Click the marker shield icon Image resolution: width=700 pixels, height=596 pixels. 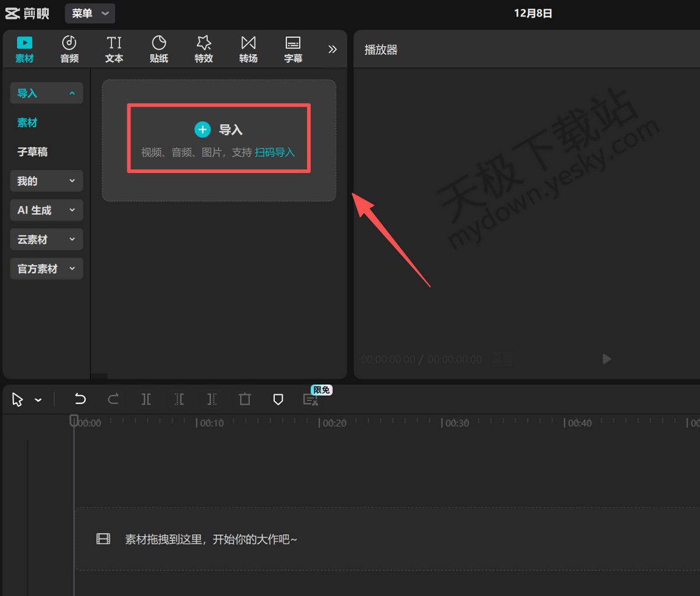coord(278,399)
